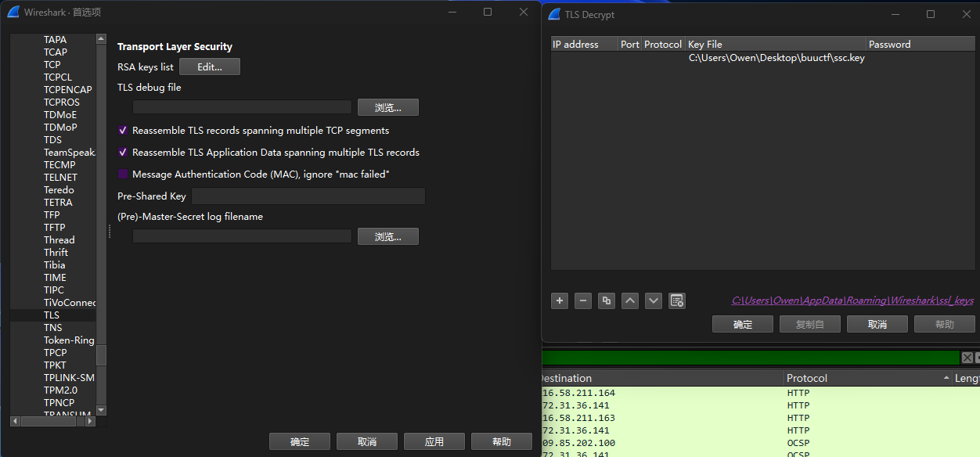This screenshot has width=980, height=457.
Task: Remove the selected key entry with minus icon
Action: tap(582, 300)
